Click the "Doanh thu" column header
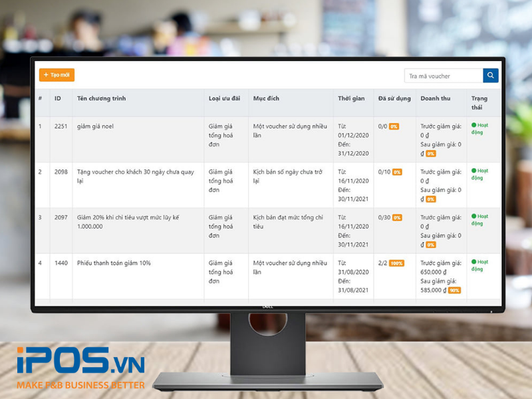This screenshot has height=399, width=532. tap(436, 98)
